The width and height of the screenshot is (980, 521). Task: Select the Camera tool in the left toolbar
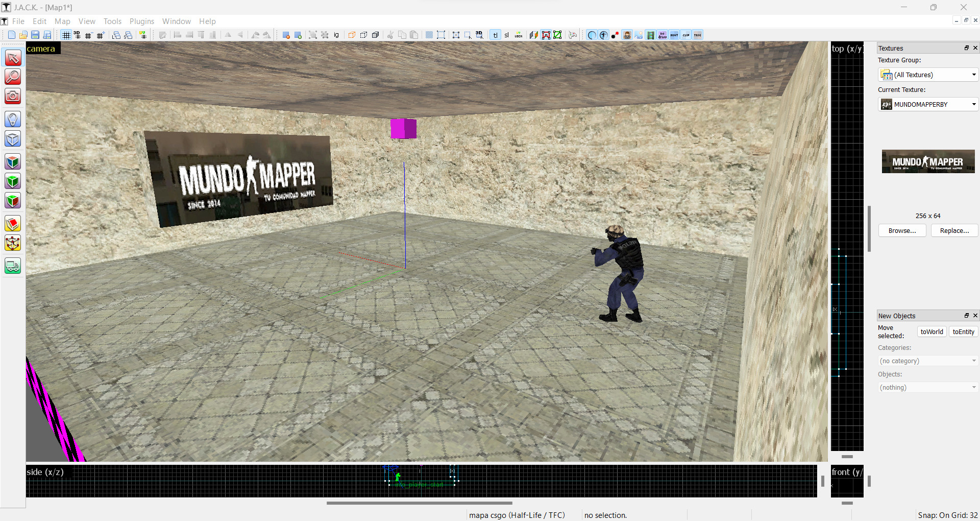(12, 96)
